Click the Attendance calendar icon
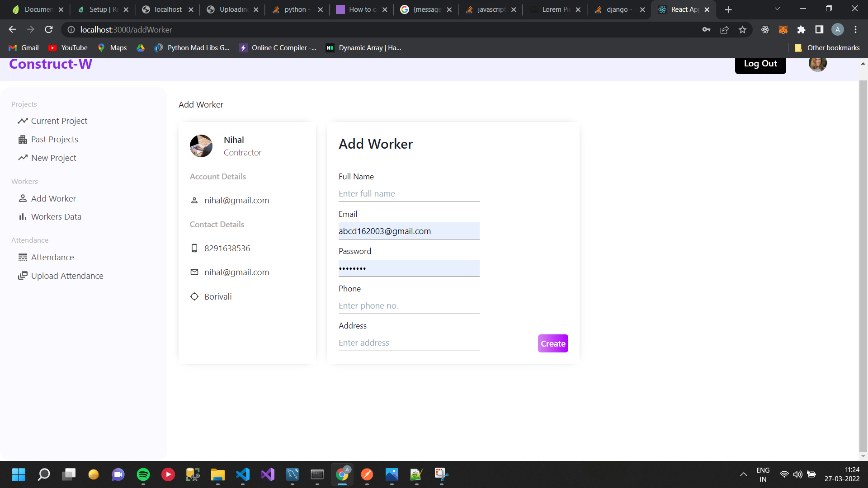Image resolution: width=868 pixels, height=488 pixels. click(x=23, y=257)
